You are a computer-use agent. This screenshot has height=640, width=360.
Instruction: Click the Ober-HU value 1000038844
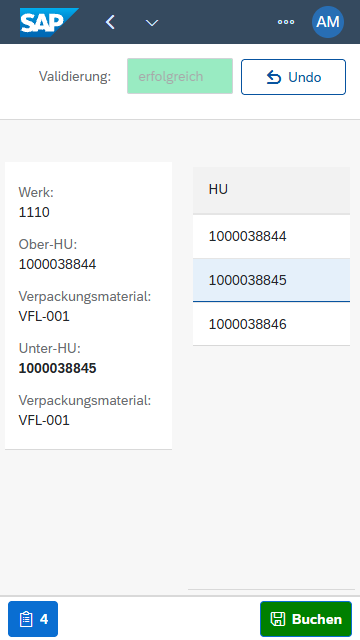[x=58, y=264]
